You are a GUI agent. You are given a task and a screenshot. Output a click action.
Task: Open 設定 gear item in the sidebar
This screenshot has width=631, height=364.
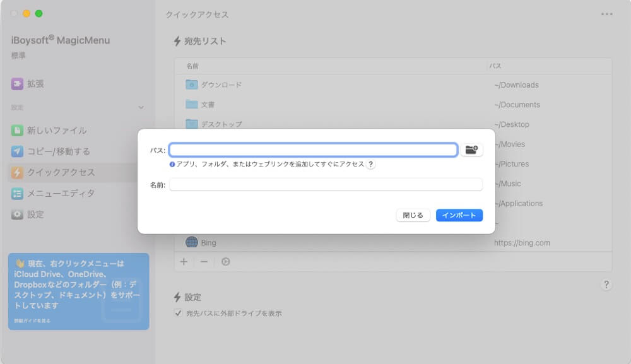click(x=35, y=214)
